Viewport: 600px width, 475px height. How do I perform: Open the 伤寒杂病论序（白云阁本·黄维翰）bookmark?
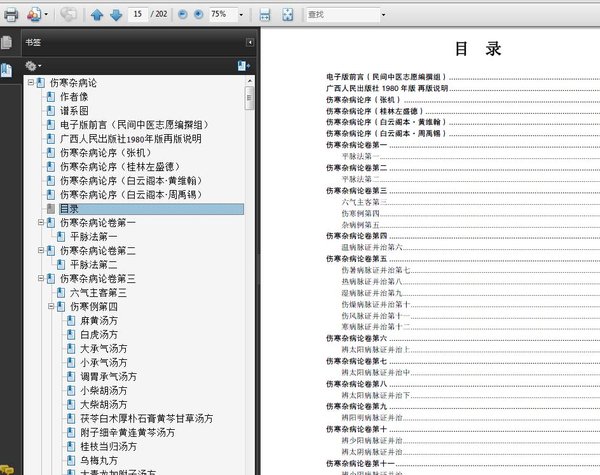131,181
